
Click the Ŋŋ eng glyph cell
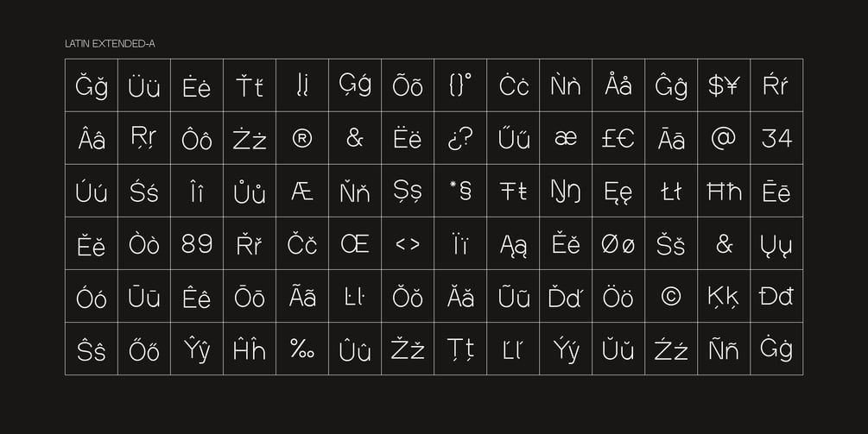[566, 191]
